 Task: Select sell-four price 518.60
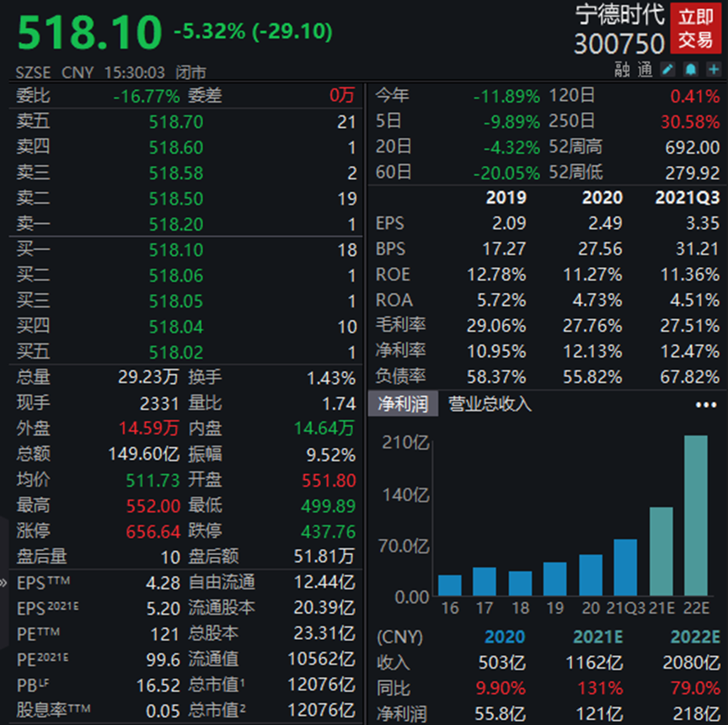tap(176, 147)
